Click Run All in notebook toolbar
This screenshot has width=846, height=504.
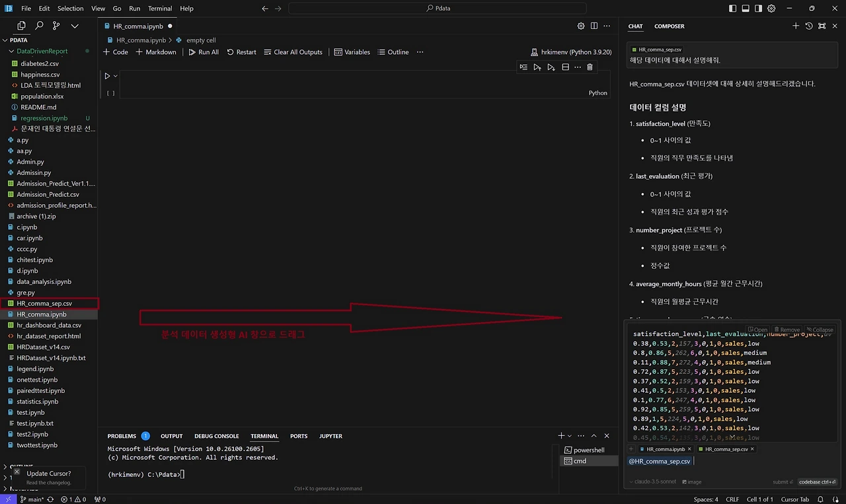[x=203, y=52]
